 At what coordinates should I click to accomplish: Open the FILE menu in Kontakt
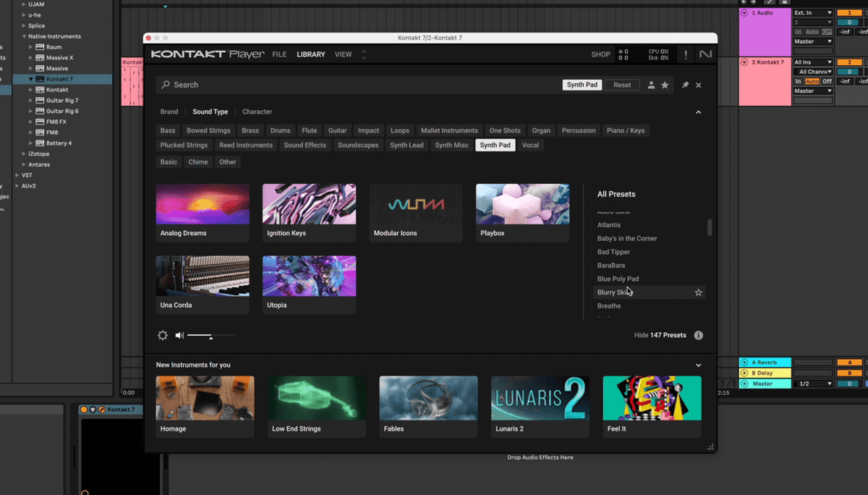[x=279, y=54]
